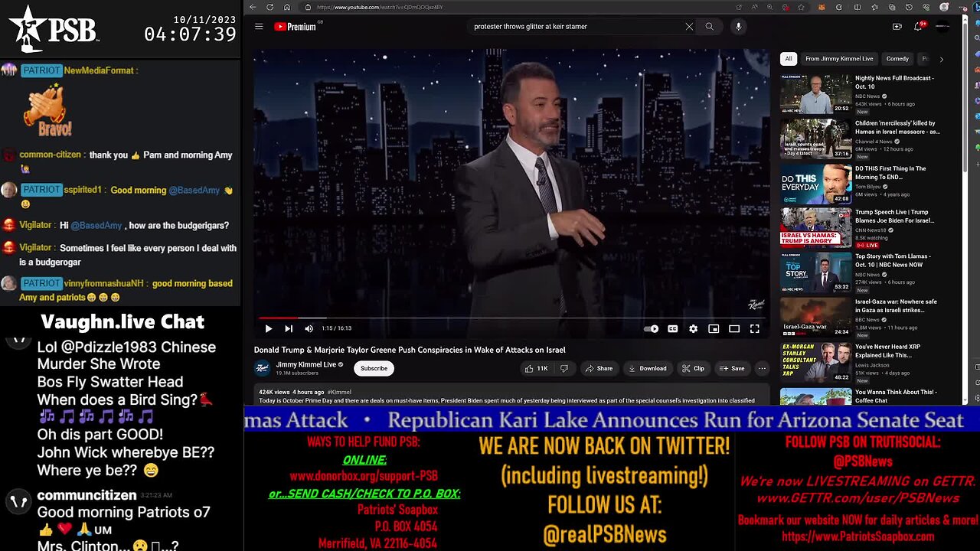
Task: Open You've Never Heard XRP thumbnail
Action: coord(815,362)
